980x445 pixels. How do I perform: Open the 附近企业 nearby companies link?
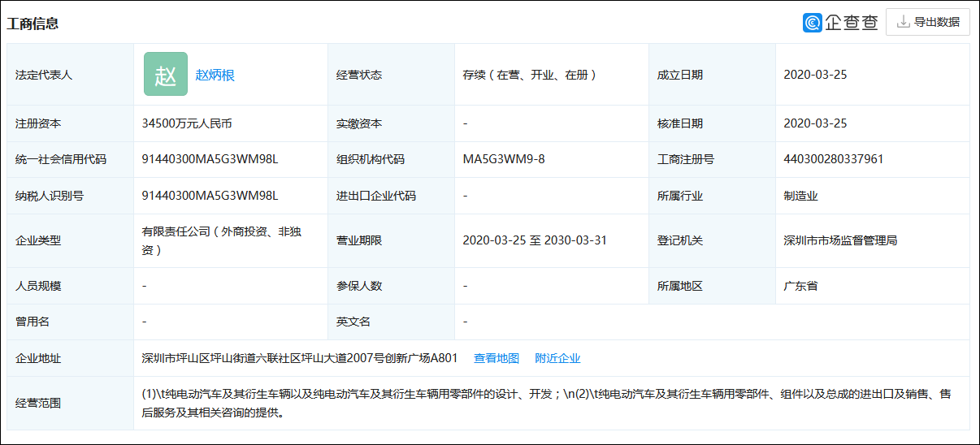[557, 358]
